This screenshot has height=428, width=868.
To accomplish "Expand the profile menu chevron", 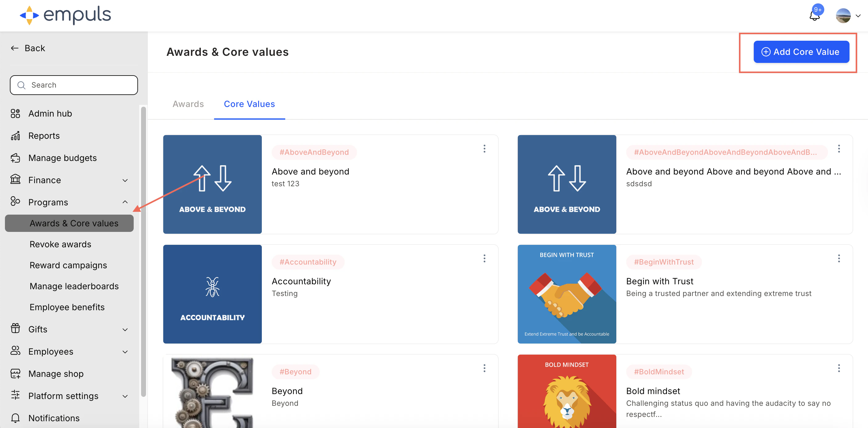I will tap(858, 16).
